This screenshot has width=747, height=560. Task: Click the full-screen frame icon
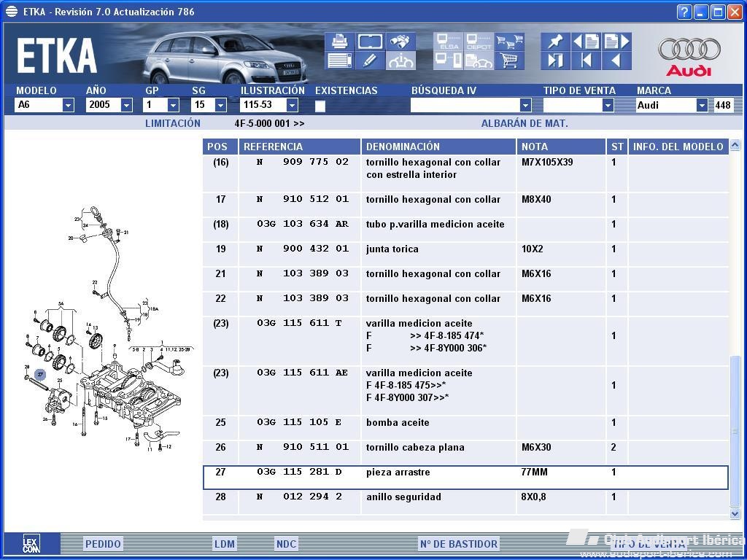[x=370, y=42]
